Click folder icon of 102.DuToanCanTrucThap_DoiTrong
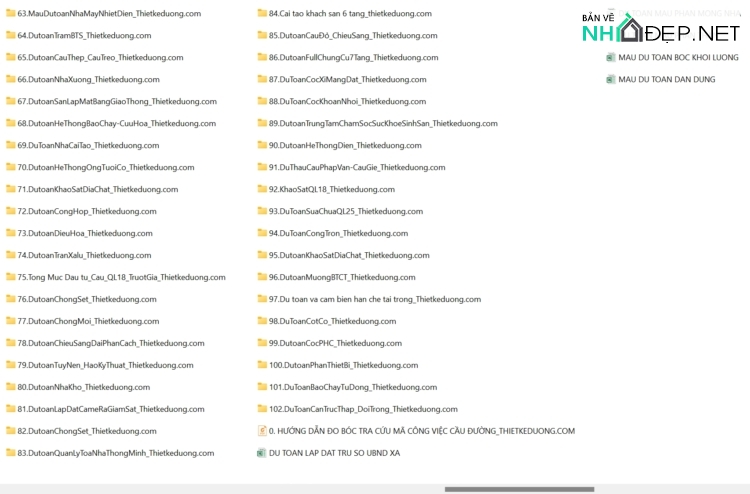750x494 pixels. point(262,409)
